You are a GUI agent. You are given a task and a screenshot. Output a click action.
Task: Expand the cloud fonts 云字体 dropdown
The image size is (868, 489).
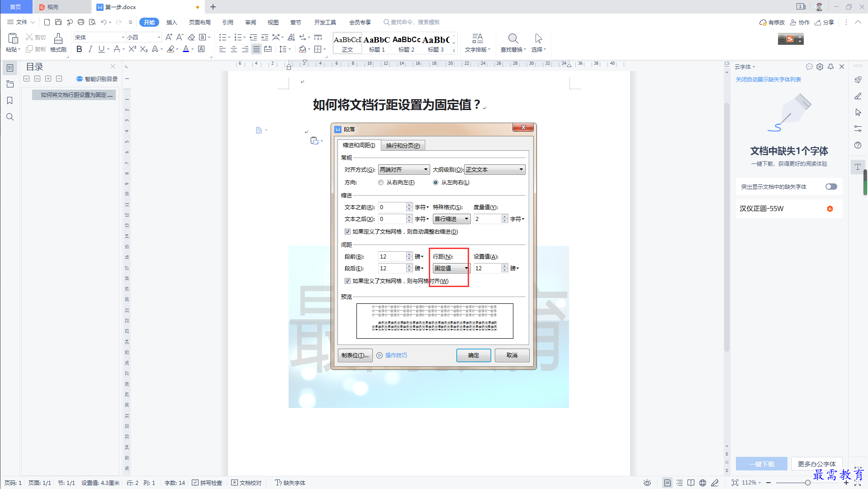click(x=745, y=67)
